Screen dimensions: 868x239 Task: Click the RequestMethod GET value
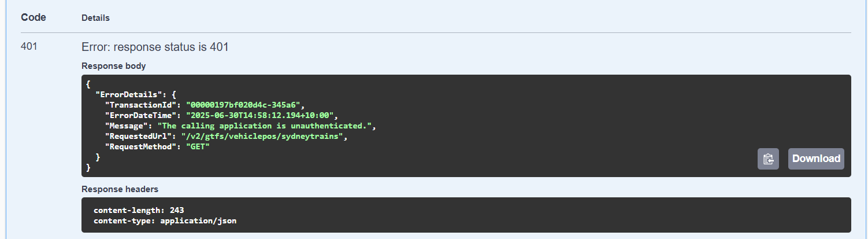click(198, 146)
